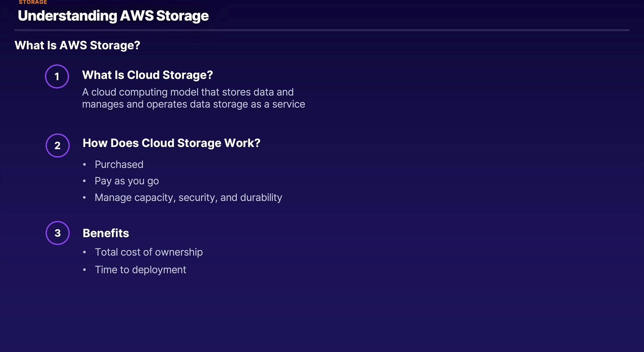Select the How Does Cloud Storage Work? heading

(171, 143)
